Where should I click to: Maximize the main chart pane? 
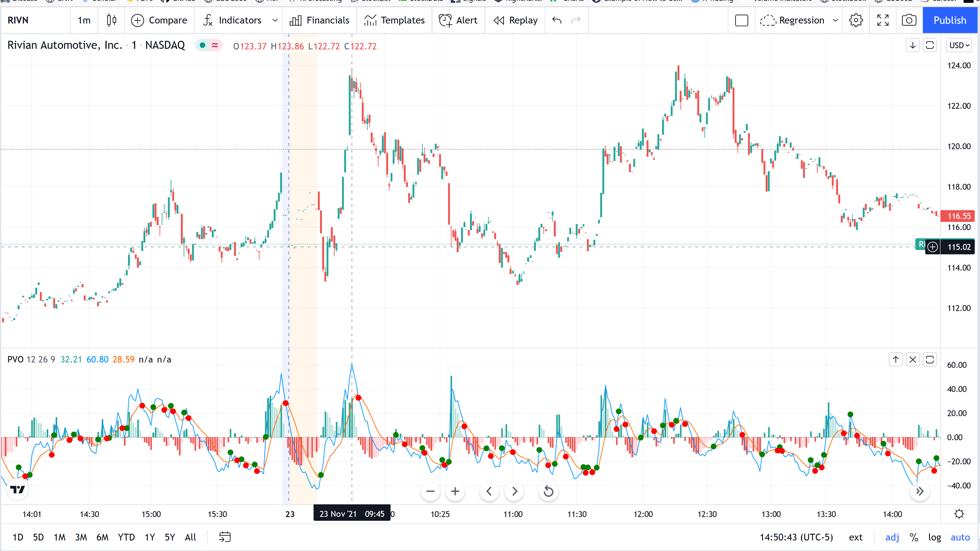coord(930,45)
